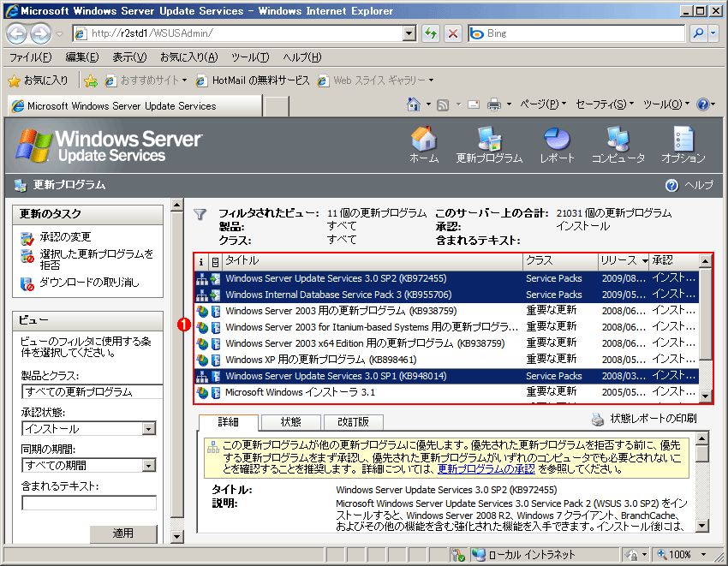Open the 承認状態 dropdown
The image size is (728, 566).
148,428
